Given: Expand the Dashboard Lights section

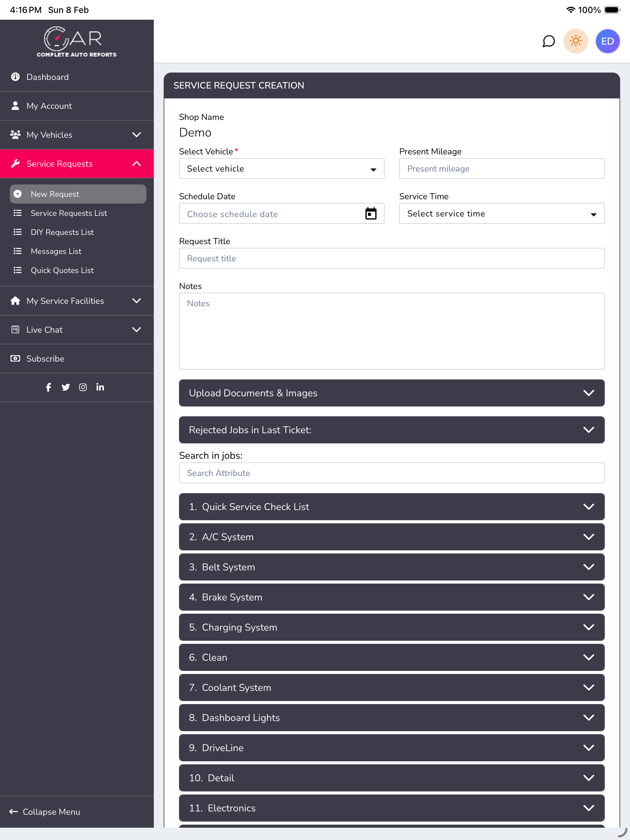Looking at the screenshot, I should pos(392,717).
